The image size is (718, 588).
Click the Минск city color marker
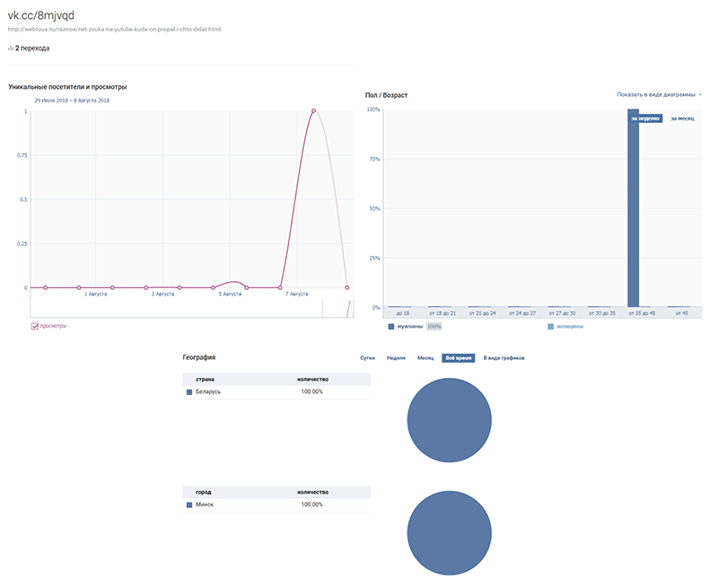pyautogui.click(x=189, y=505)
